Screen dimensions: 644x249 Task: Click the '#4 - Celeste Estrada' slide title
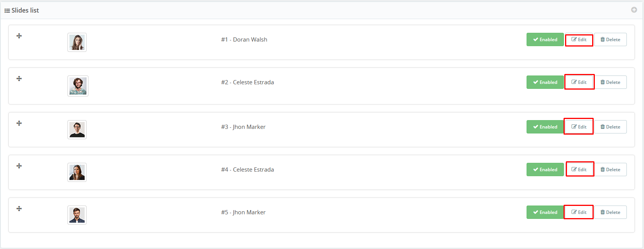coord(247,170)
